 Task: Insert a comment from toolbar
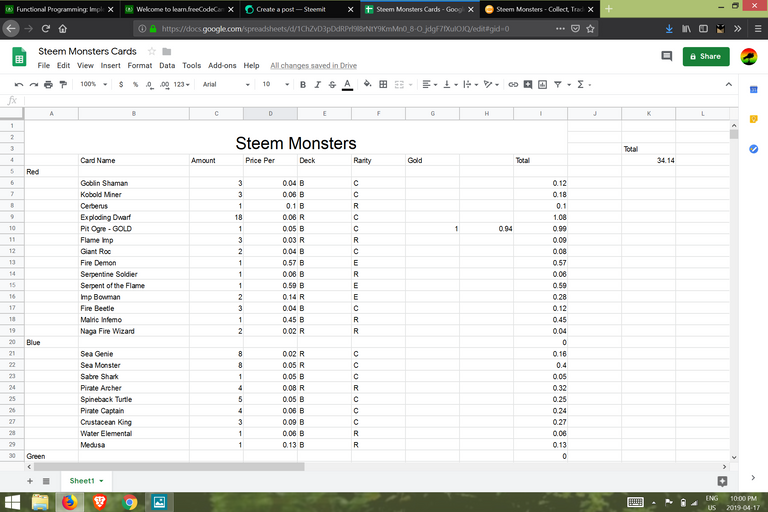pyautogui.click(x=528, y=85)
